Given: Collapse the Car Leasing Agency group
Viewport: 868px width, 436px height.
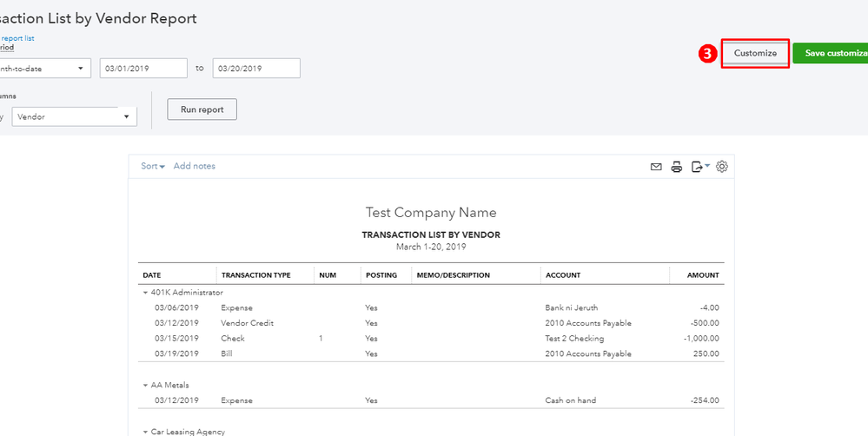Looking at the screenshot, I should point(145,432).
